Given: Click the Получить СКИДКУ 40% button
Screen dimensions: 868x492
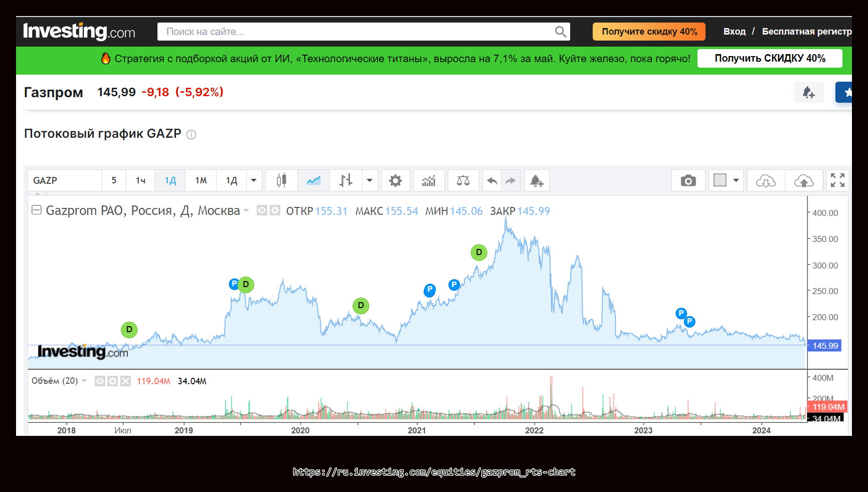Looking at the screenshot, I should [x=769, y=58].
